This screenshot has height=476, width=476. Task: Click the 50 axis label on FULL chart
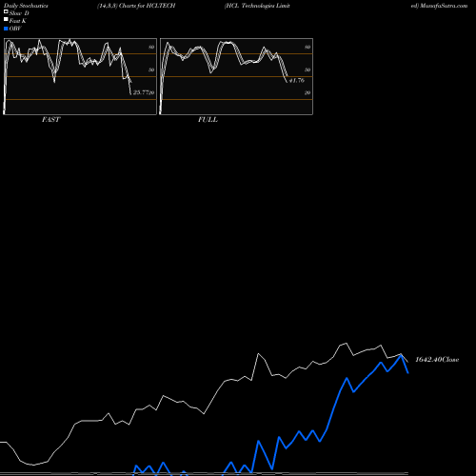click(307, 69)
